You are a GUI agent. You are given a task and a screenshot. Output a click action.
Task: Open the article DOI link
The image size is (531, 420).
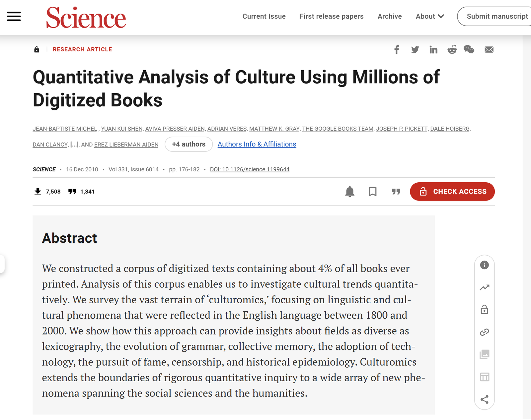coord(250,169)
